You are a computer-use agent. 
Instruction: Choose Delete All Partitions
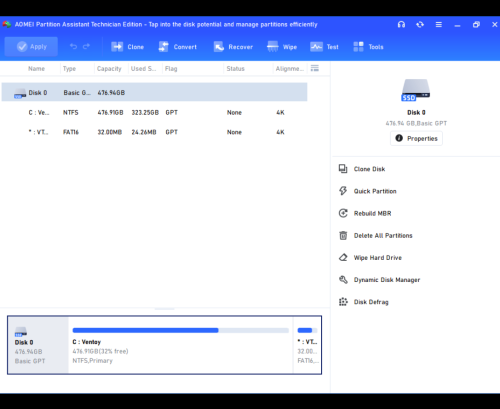383,235
